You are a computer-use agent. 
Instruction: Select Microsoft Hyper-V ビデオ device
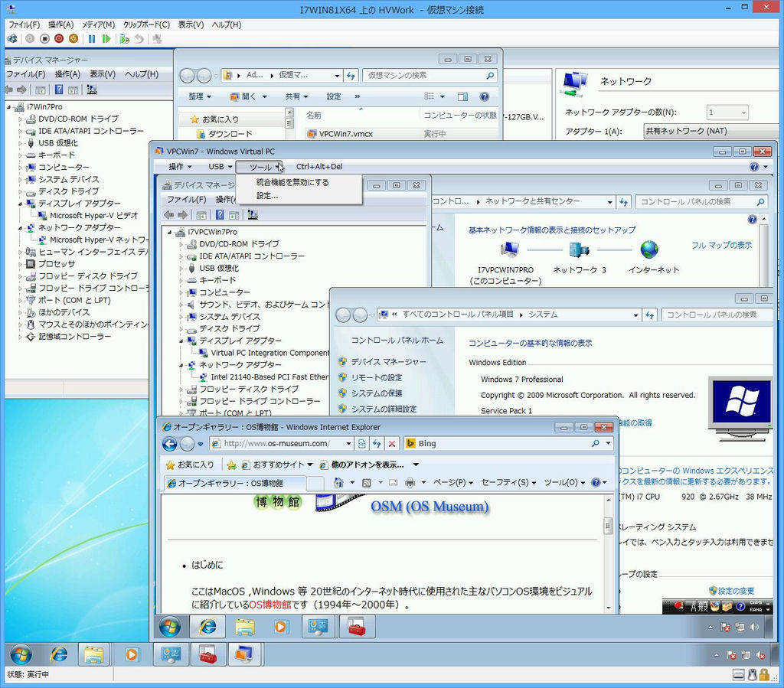tap(93, 216)
